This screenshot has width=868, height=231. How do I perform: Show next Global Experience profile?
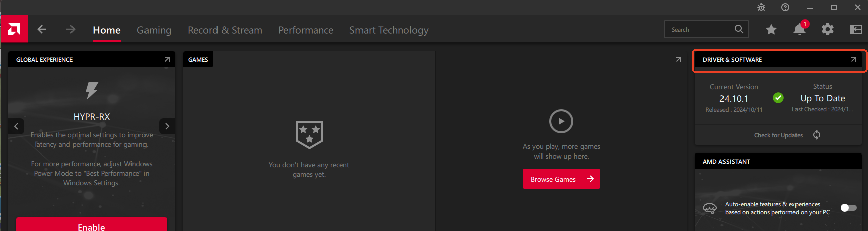pos(167,126)
